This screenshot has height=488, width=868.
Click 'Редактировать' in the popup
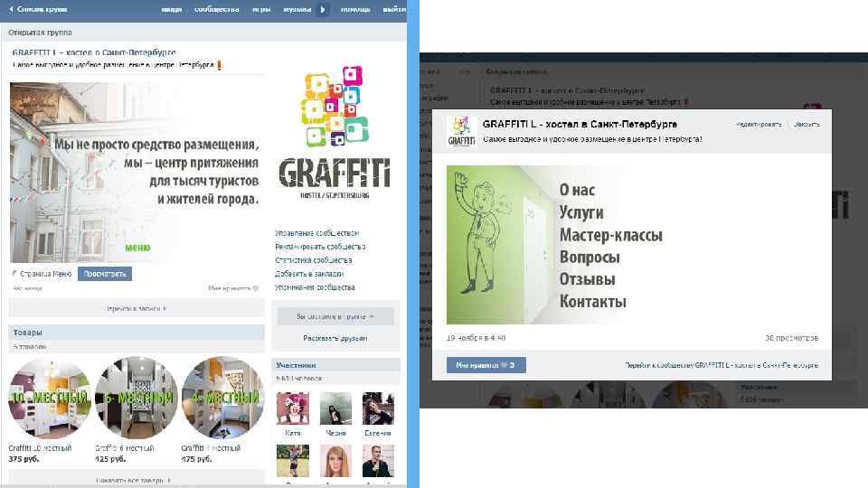pyautogui.click(x=759, y=125)
